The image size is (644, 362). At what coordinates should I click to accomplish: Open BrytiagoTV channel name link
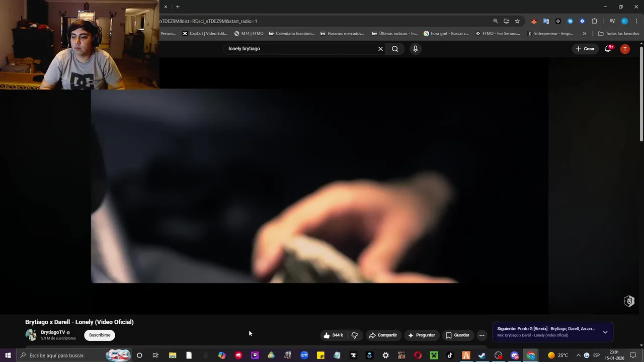pos(53,332)
